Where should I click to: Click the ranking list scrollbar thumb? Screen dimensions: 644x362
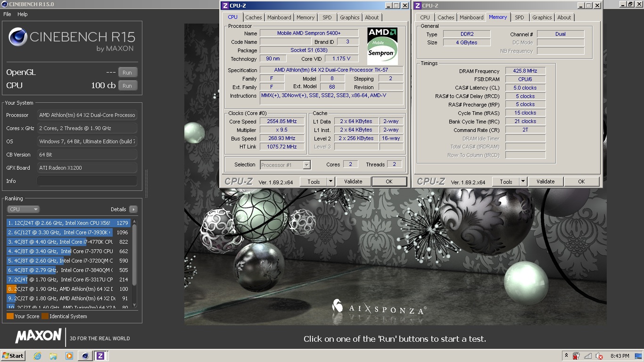pyautogui.click(x=134, y=255)
